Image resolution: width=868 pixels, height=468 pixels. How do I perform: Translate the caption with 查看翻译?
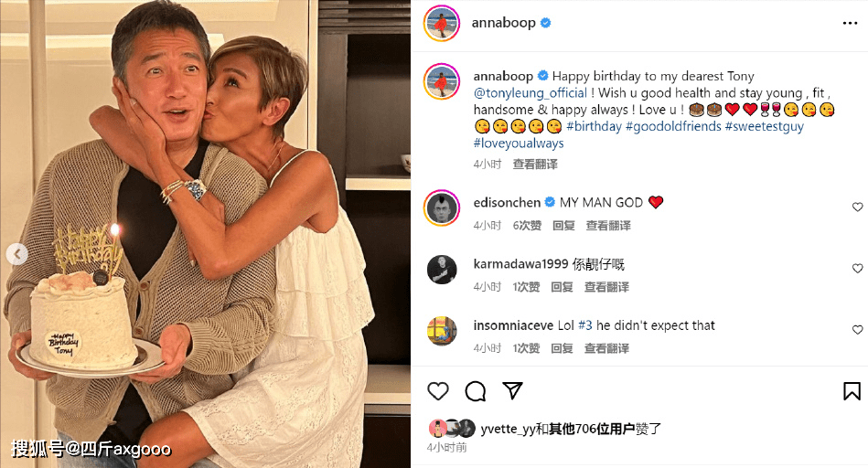click(535, 165)
